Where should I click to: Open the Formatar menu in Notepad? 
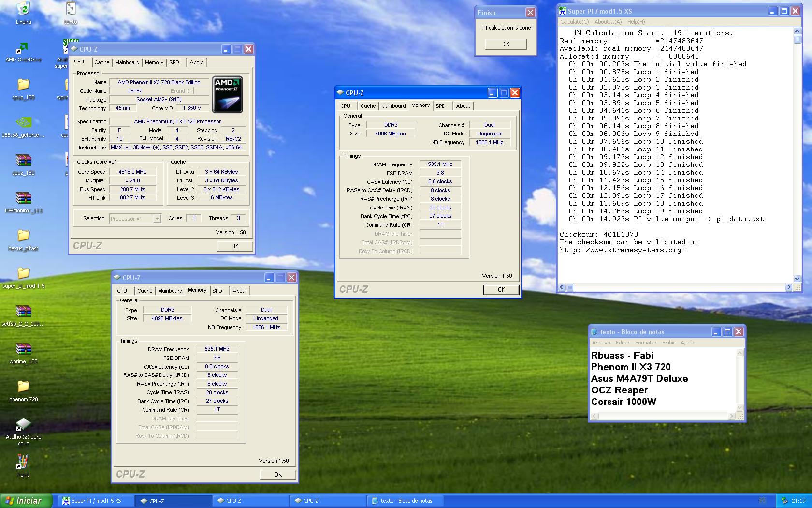[x=646, y=343]
